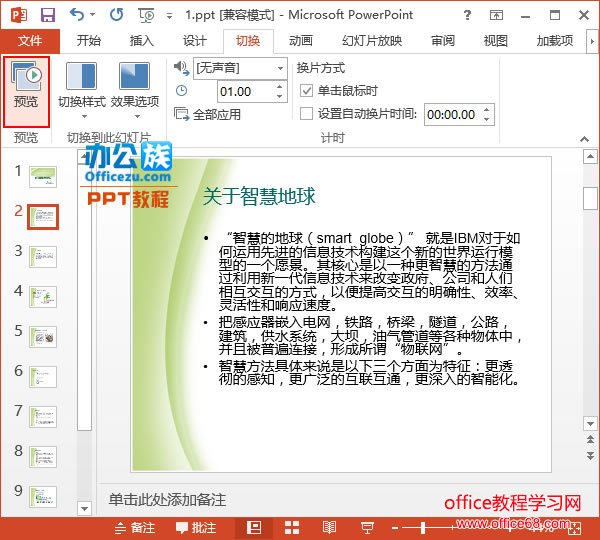Collapse the ribbon with the chevron
Viewport: 600px width, 540px height.
[x=584, y=139]
